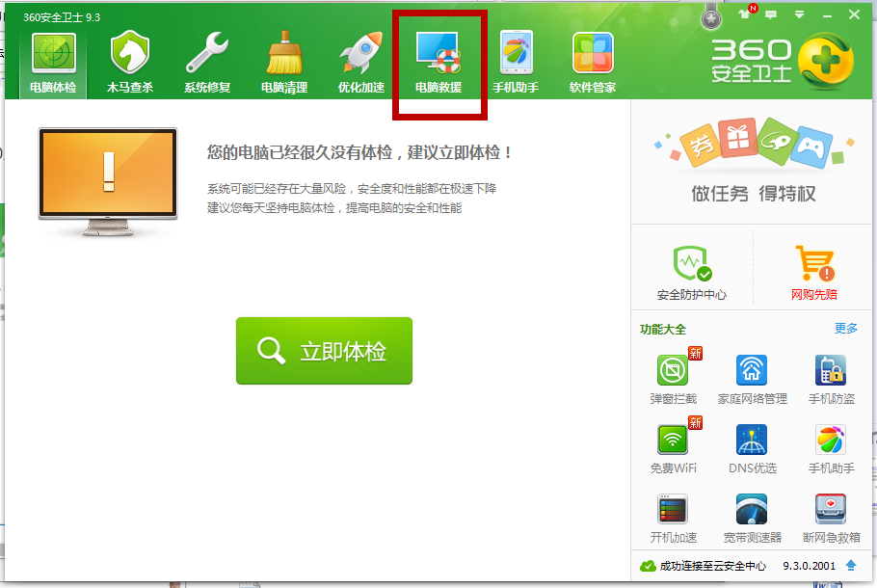Launch the 优化加速 rocket icon
The image size is (877, 588).
[361, 53]
